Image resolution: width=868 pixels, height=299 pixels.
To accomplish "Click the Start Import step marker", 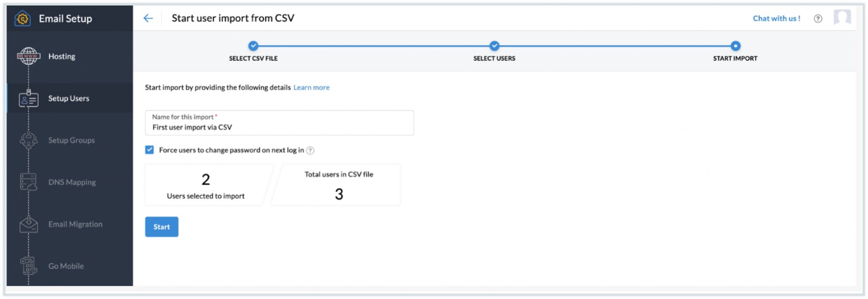I will (x=736, y=46).
